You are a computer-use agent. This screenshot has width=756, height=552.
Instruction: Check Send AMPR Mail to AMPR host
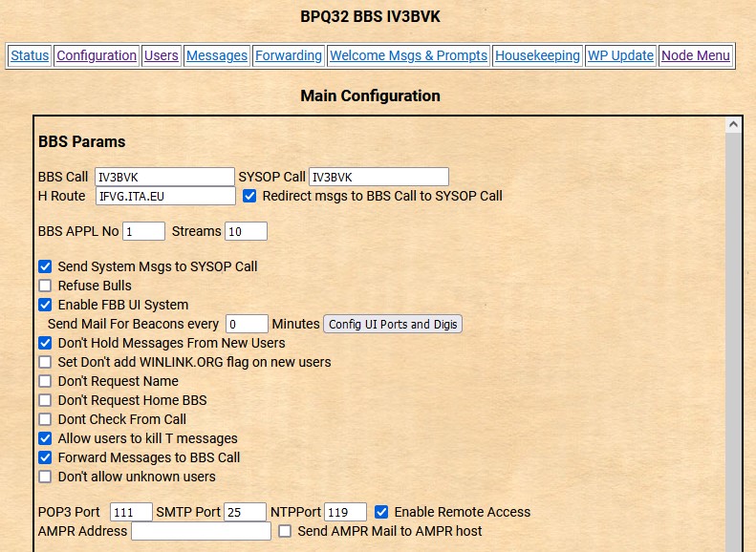pyautogui.click(x=285, y=531)
